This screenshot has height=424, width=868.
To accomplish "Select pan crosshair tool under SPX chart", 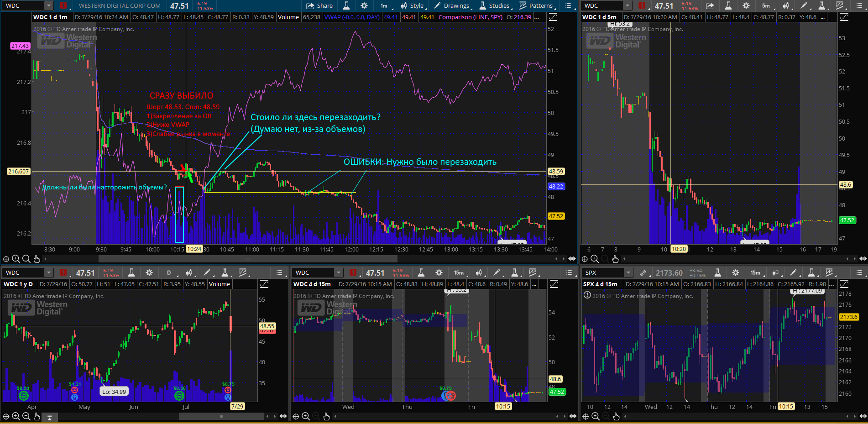I will pyautogui.click(x=586, y=416).
